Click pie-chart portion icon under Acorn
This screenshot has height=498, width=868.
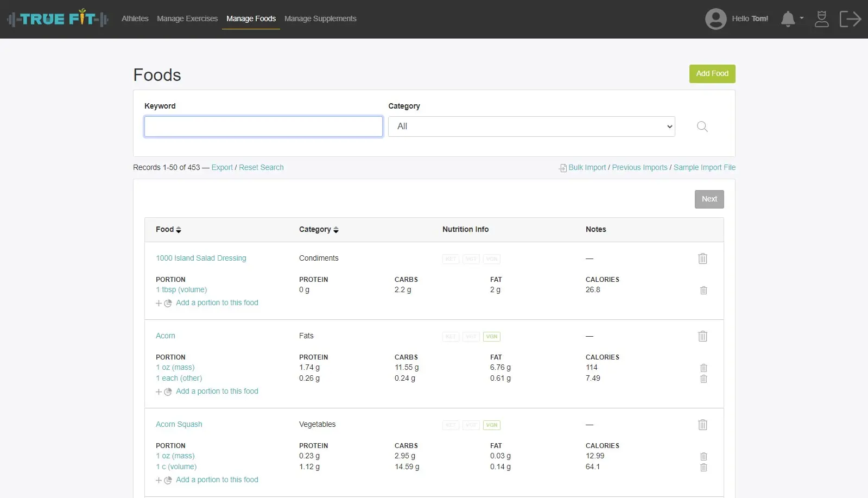pos(168,392)
